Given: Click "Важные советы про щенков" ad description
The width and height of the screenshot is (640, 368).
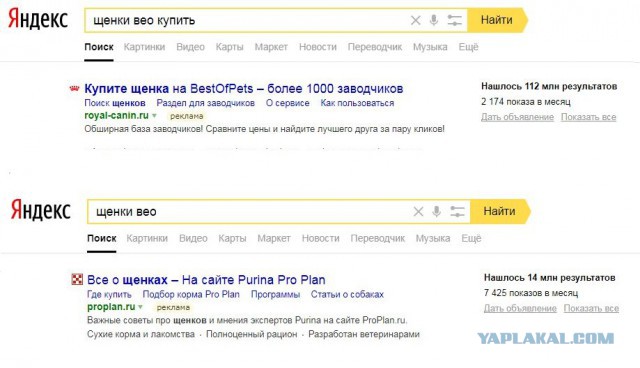Looking at the screenshot, I should pos(247,320).
